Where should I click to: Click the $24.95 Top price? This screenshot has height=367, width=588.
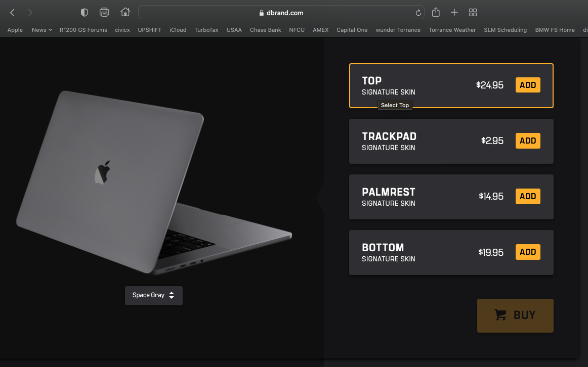[490, 85]
